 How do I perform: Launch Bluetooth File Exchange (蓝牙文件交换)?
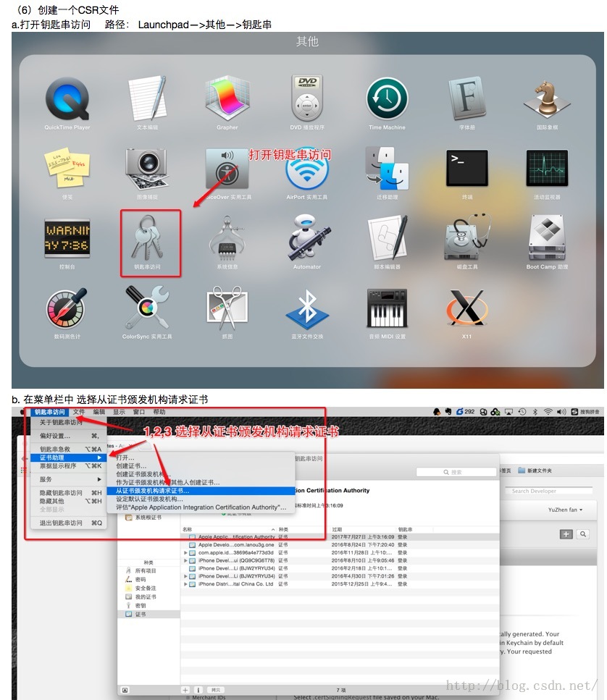(307, 310)
